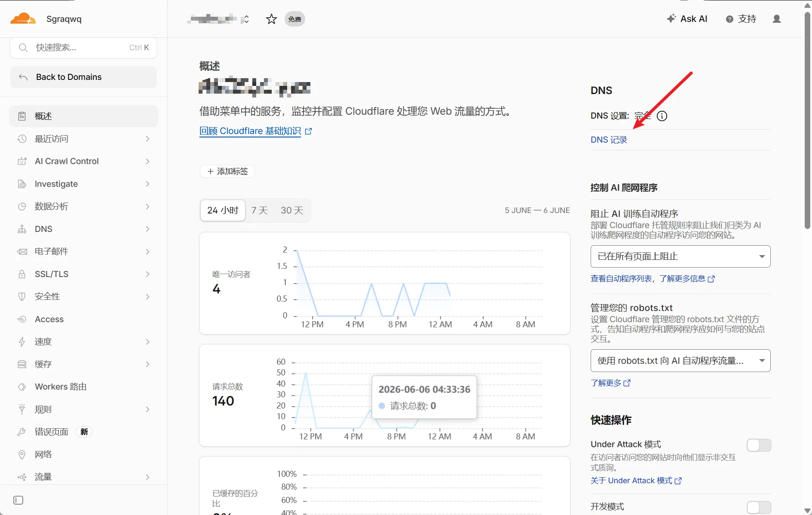Viewport: 812px width, 515px height.
Task: Select the 7 天 time range tab
Action: pyautogui.click(x=260, y=210)
